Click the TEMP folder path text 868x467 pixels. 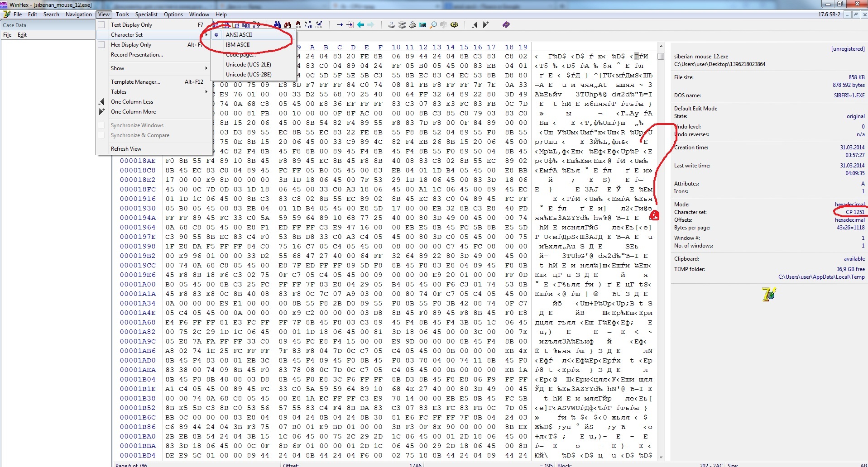pos(821,277)
